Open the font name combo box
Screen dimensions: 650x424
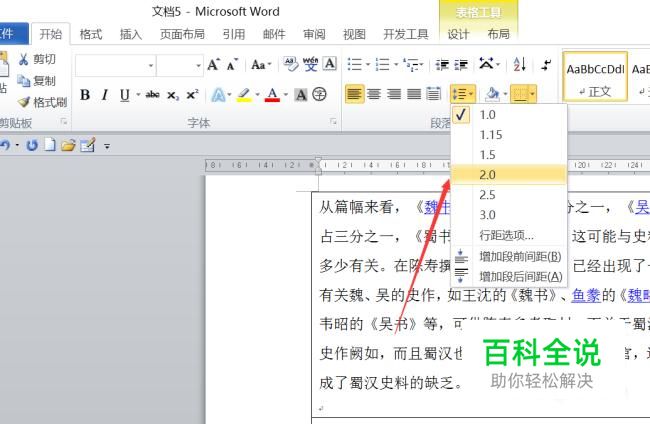point(115,65)
